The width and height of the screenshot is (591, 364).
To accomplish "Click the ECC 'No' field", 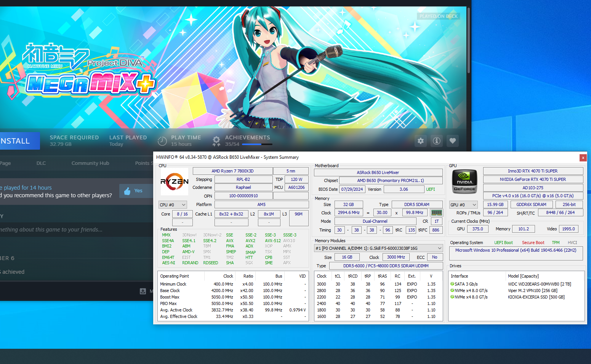I will tap(435, 257).
